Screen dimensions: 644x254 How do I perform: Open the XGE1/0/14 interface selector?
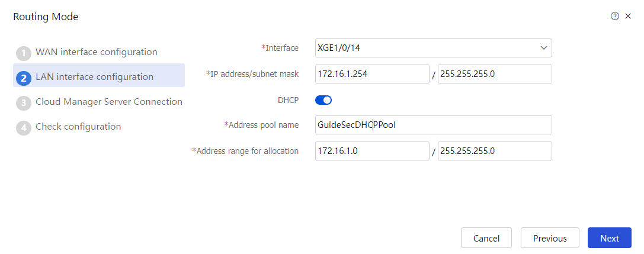(433, 48)
